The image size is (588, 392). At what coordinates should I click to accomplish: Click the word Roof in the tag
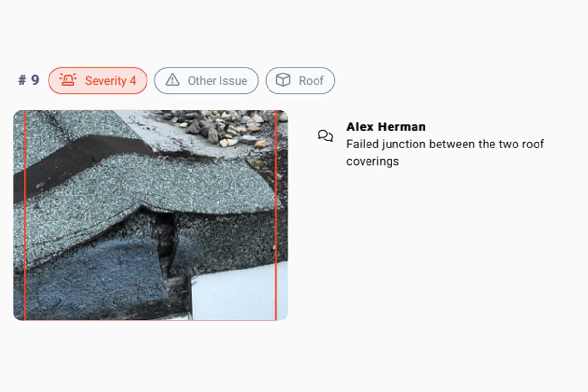click(x=311, y=81)
